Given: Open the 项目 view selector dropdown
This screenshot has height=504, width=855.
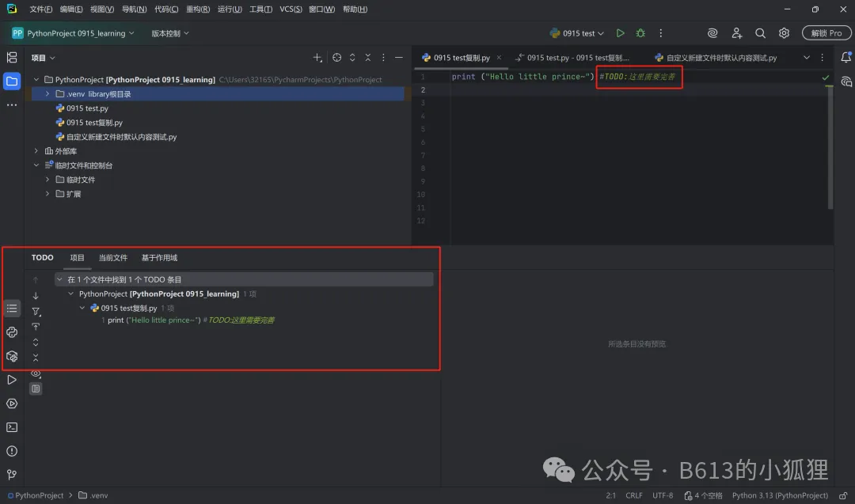Looking at the screenshot, I should [x=43, y=58].
